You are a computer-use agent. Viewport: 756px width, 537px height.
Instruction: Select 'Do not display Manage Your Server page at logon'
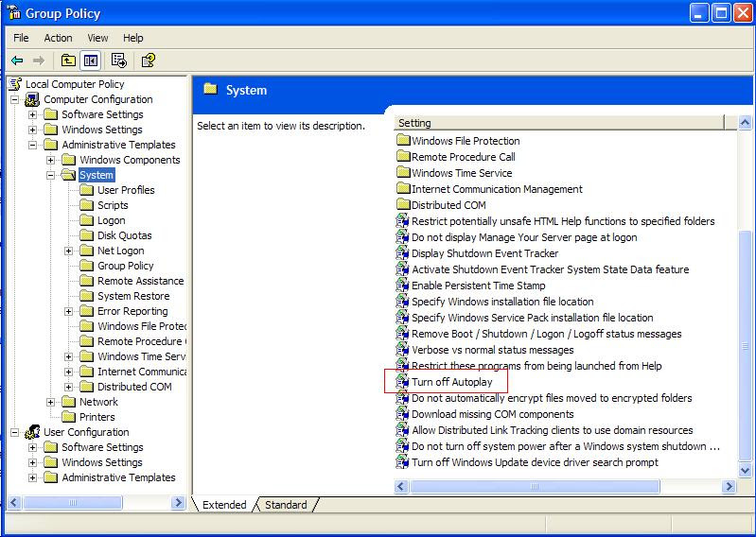(524, 237)
